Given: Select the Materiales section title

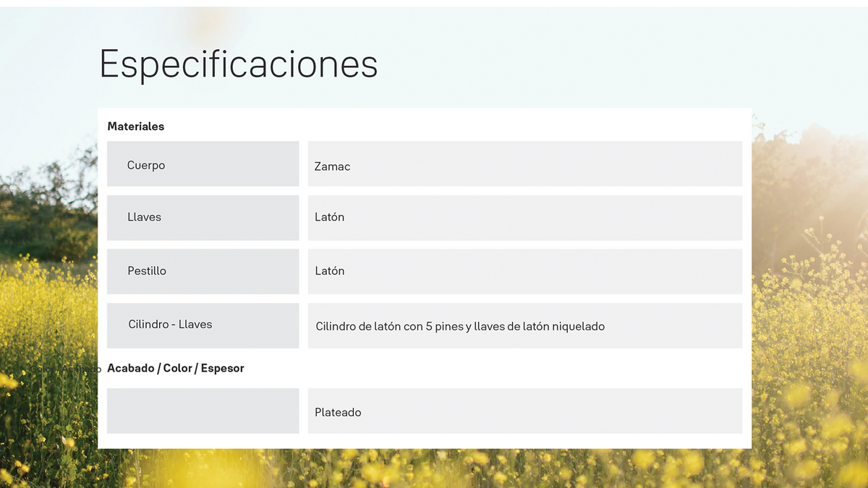Looking at the screenshot, I should pyautogui.click(x=136, y=126).
